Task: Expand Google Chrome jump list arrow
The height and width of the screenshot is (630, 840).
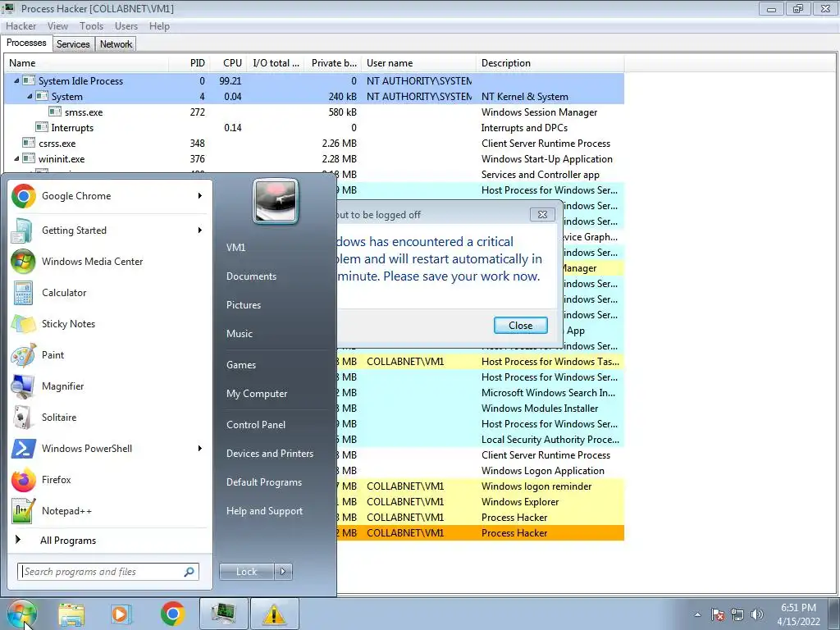Action: (200, 196)
